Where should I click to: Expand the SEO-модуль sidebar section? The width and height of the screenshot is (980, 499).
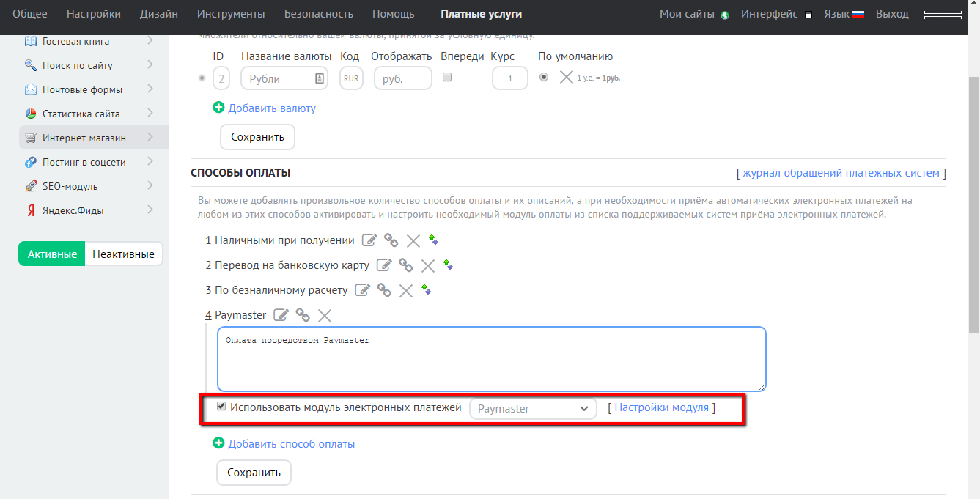[x=94, y=186]
